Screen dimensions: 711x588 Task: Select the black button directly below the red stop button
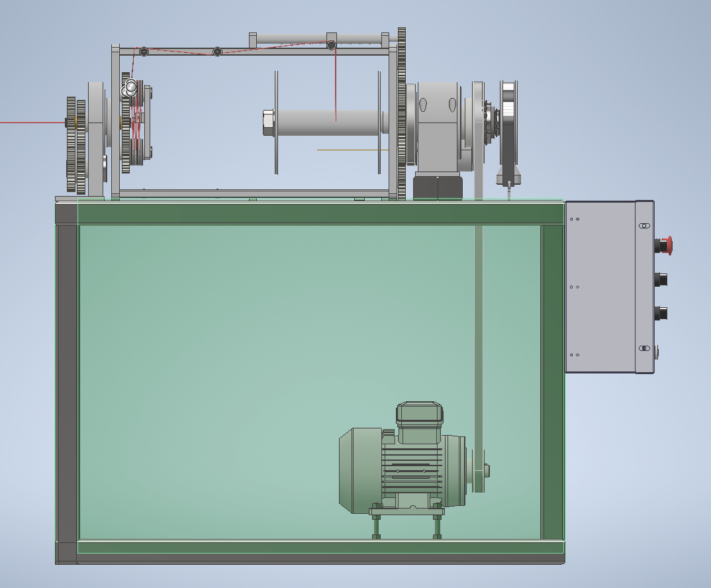point(661,279)
